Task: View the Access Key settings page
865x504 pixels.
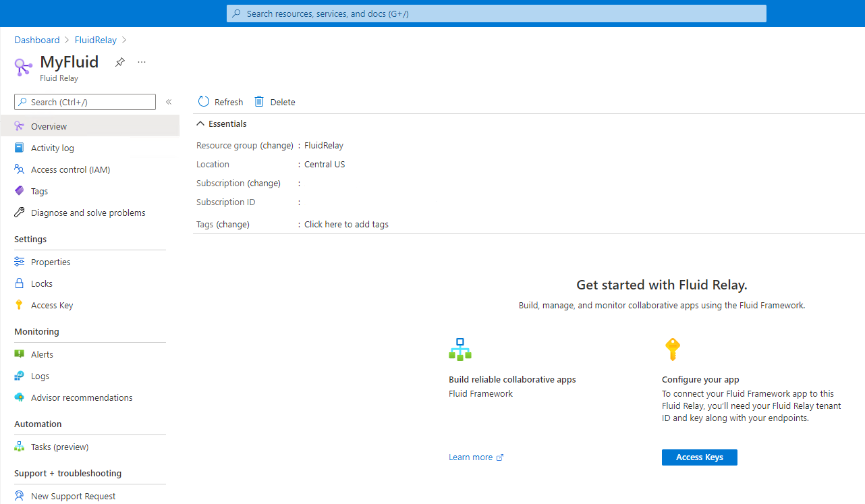Action: point(52,304)
